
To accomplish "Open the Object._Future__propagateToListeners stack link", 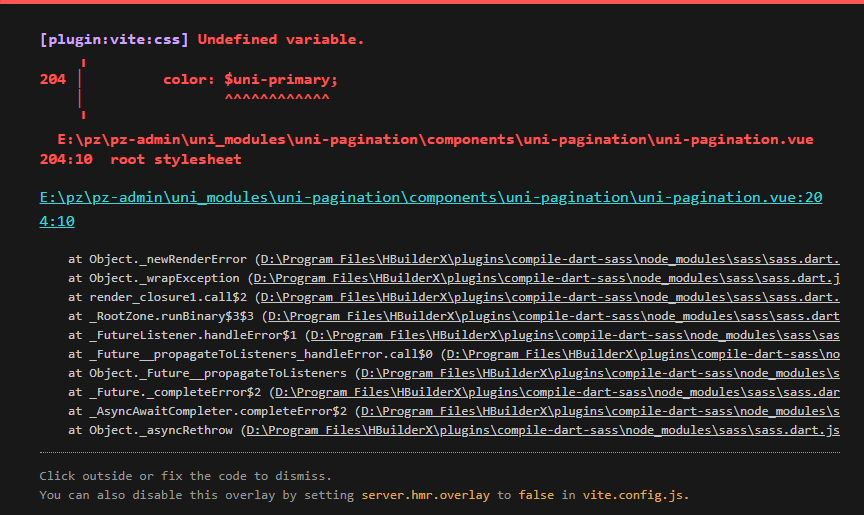I will [600, 373].
